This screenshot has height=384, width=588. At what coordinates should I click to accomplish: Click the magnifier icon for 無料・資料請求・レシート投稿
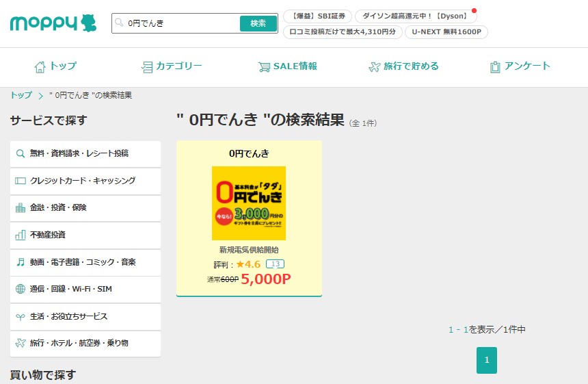point(21,153)
